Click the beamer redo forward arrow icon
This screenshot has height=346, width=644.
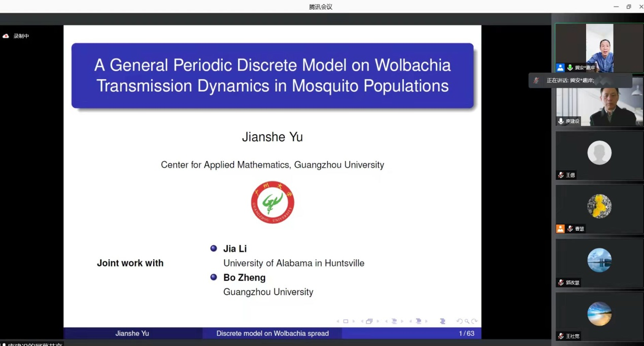[x=474, y=321]
